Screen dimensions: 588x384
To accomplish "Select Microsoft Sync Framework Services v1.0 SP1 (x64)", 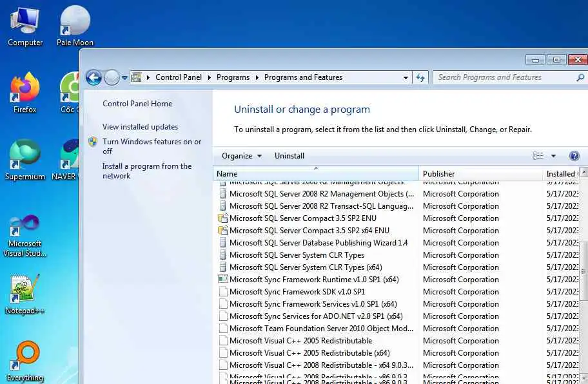I will [x=396, y=304].
